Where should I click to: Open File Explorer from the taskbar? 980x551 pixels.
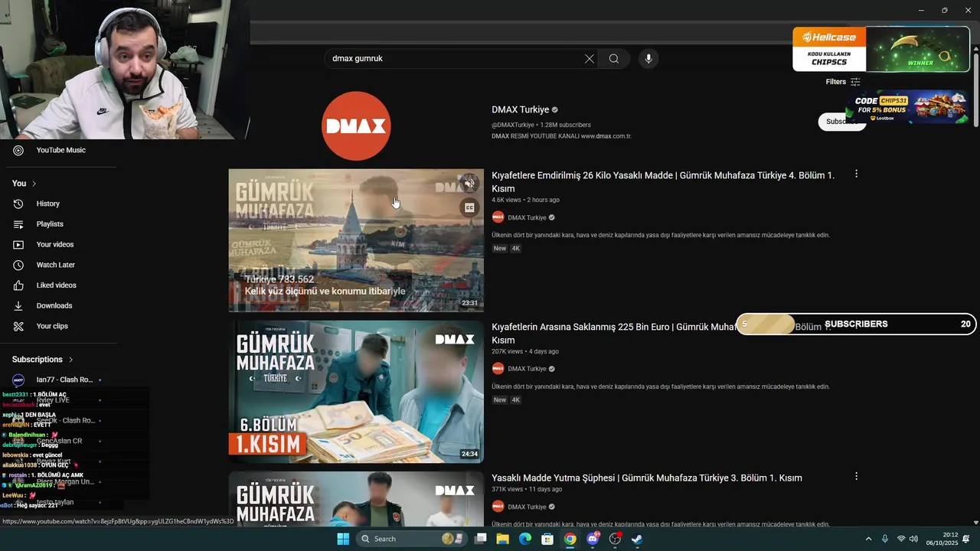coord(503,539)
